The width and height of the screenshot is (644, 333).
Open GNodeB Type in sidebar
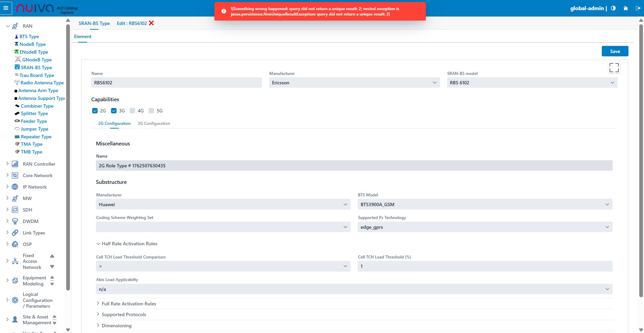37,60
